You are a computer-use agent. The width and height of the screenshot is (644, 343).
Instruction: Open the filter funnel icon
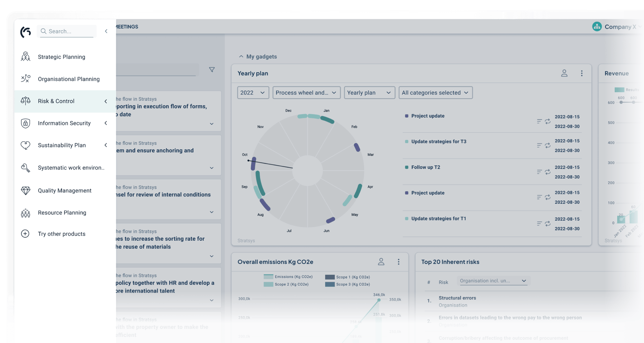212,70
